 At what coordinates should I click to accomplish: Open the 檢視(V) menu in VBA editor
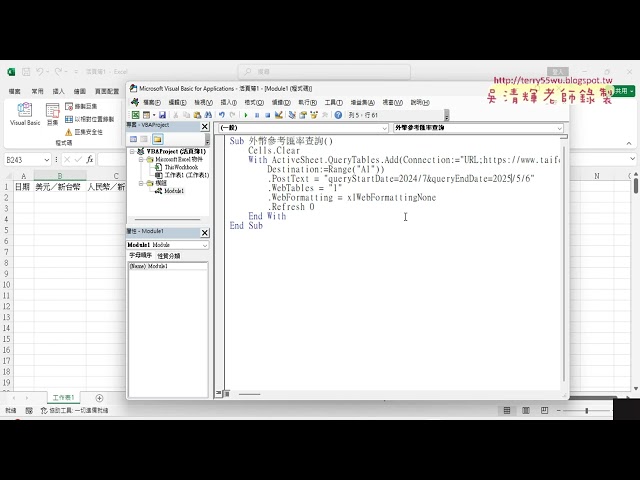coord(203,102)
